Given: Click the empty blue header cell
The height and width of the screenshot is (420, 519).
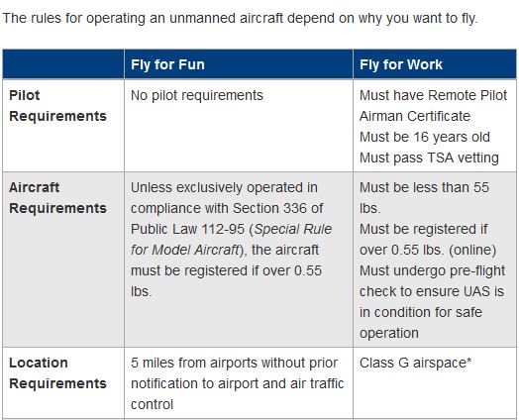Looking at the screenshot, I should pos(63,64).
